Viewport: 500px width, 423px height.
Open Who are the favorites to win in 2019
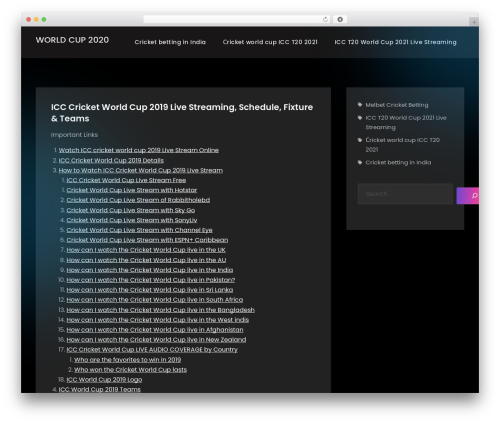128,360
